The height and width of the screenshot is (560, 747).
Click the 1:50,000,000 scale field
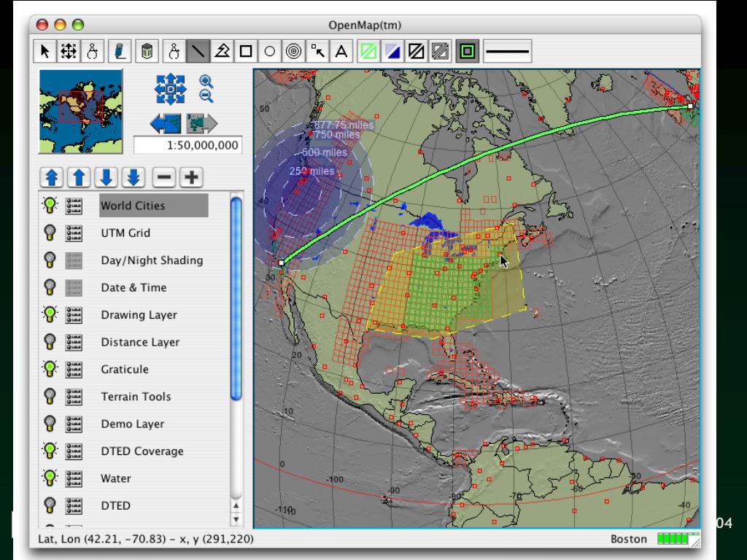coord(187,145)
